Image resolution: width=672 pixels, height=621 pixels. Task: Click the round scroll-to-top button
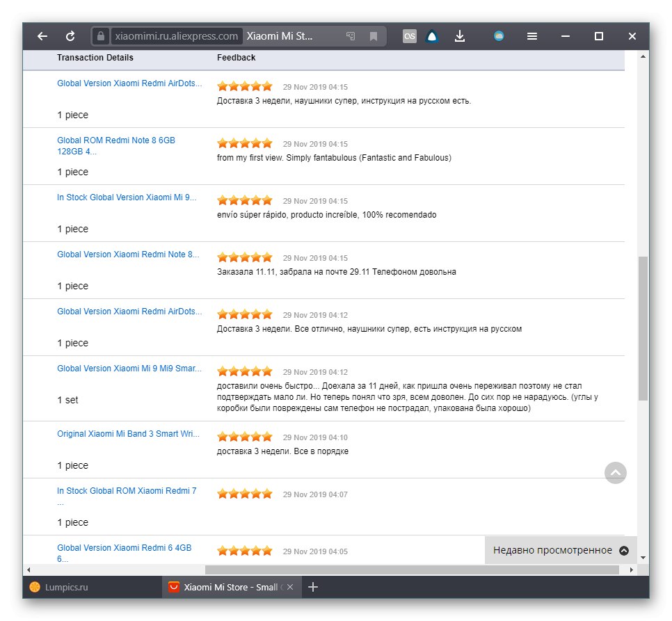pyautogui.click(x=616, y=473)
